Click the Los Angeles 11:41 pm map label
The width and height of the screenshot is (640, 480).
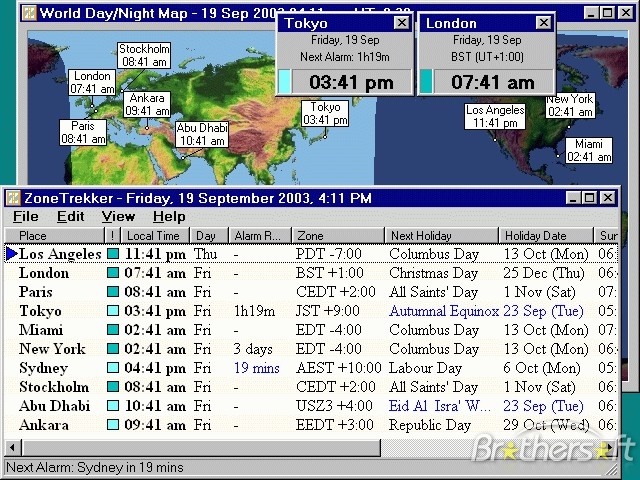pos(495,116)
